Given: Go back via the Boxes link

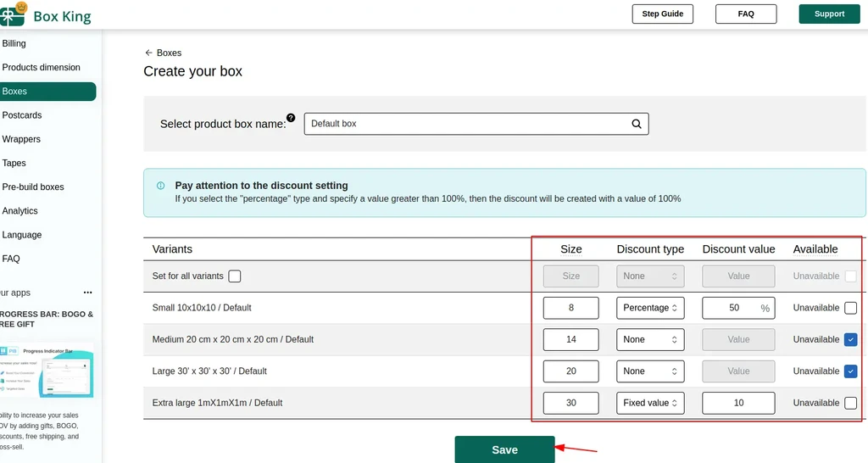Looking at the screenshot, I should tap(169, 53).
